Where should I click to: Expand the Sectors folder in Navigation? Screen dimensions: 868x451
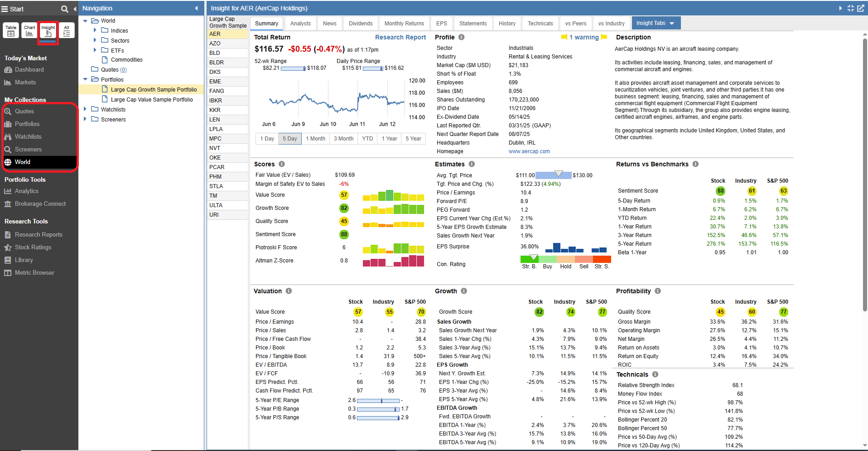pyautogui.click(x=95, y=40)
